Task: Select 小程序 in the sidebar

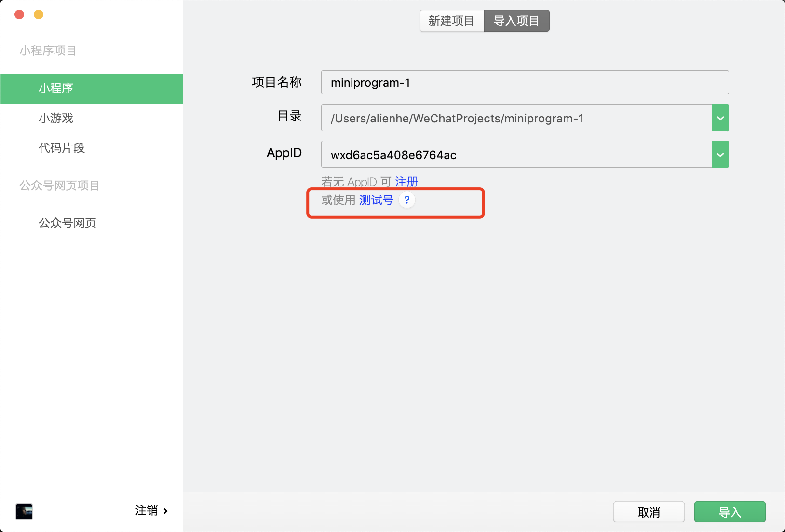Action: [92, 89]
